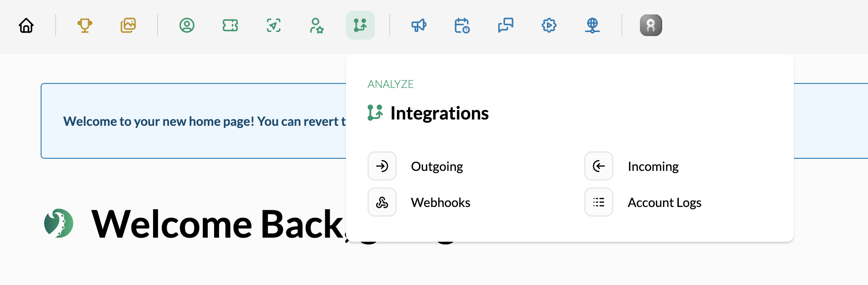The width and height of the screenshot is (868, 285).
Task: Click the 'Welcome Back' heading text
Action: 219,224
